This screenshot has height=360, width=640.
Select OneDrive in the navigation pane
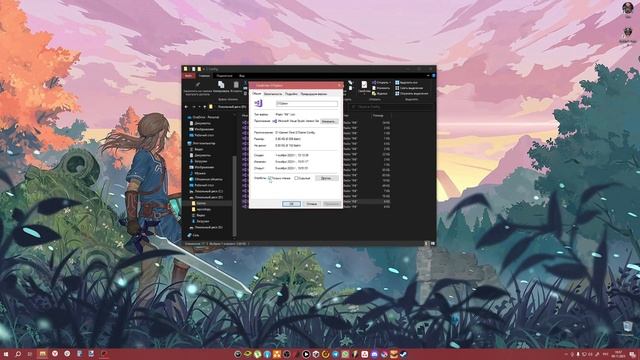[203, 117]
